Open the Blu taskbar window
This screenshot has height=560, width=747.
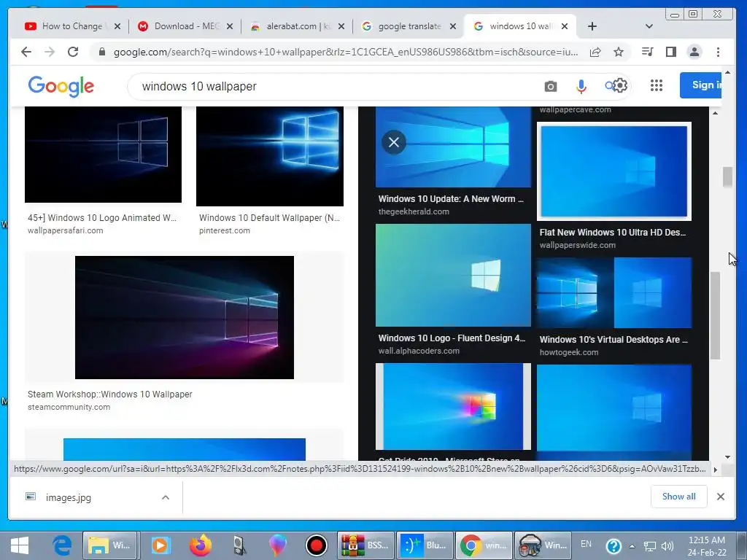425,545
